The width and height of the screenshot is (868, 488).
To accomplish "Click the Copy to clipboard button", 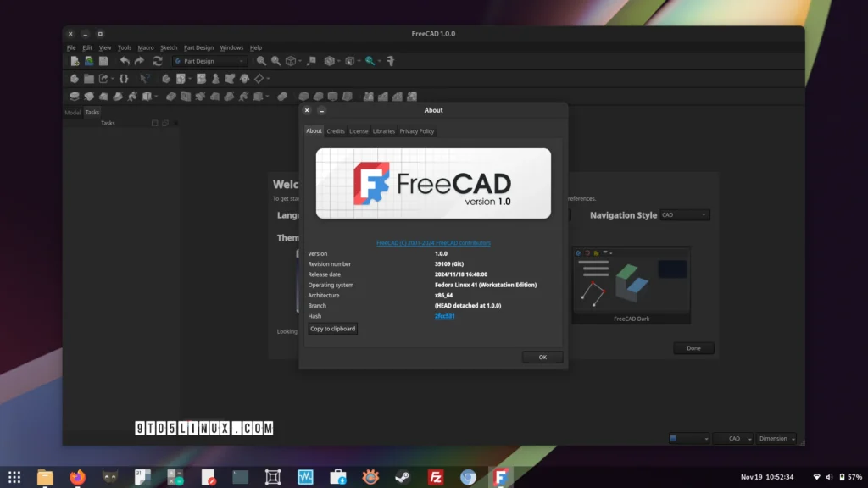I will [332, 329].
